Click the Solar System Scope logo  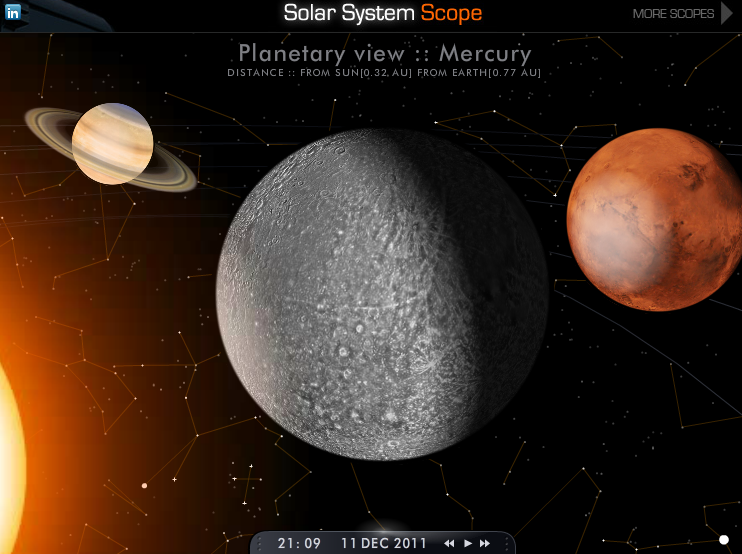pyautogui.click(x=382, y=13)
